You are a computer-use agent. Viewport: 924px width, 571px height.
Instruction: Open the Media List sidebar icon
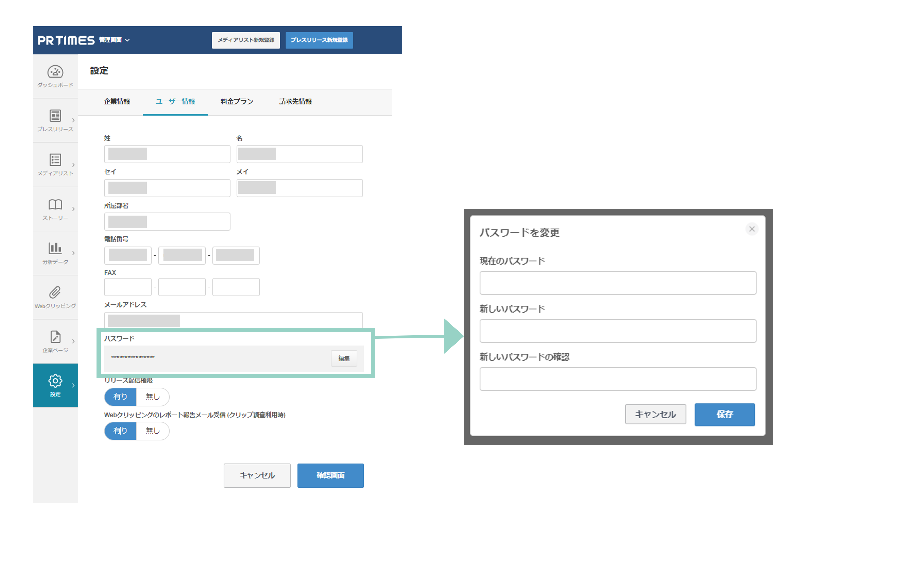pos(55,160)
